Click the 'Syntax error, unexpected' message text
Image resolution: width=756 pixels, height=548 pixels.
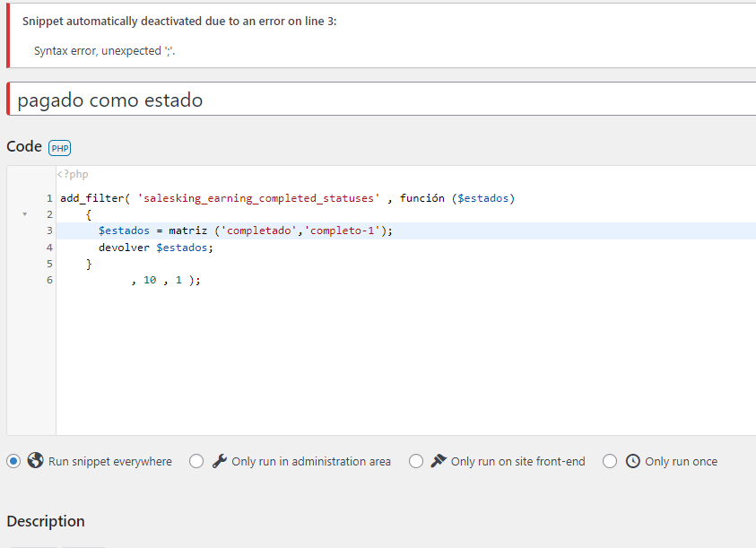104,50
